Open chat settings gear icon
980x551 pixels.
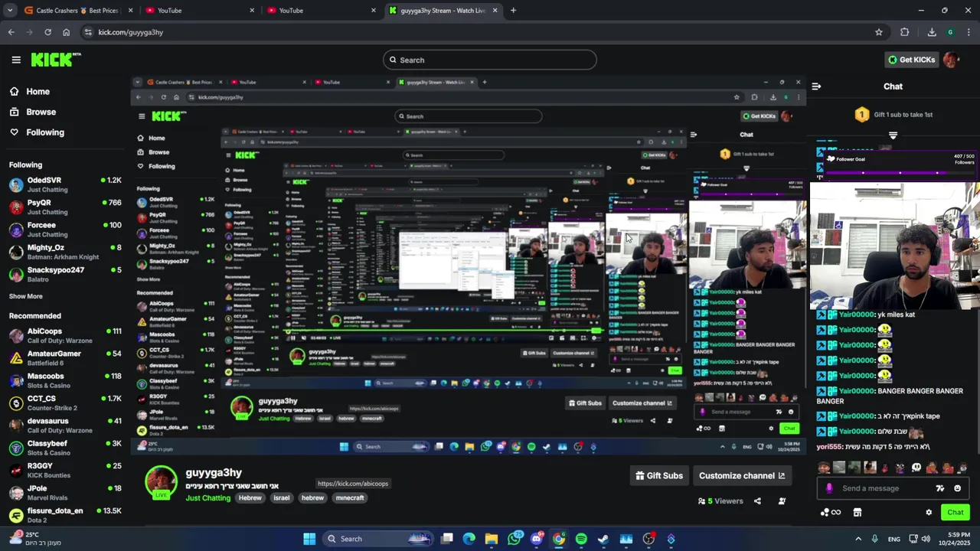click(x=929, y=513)
